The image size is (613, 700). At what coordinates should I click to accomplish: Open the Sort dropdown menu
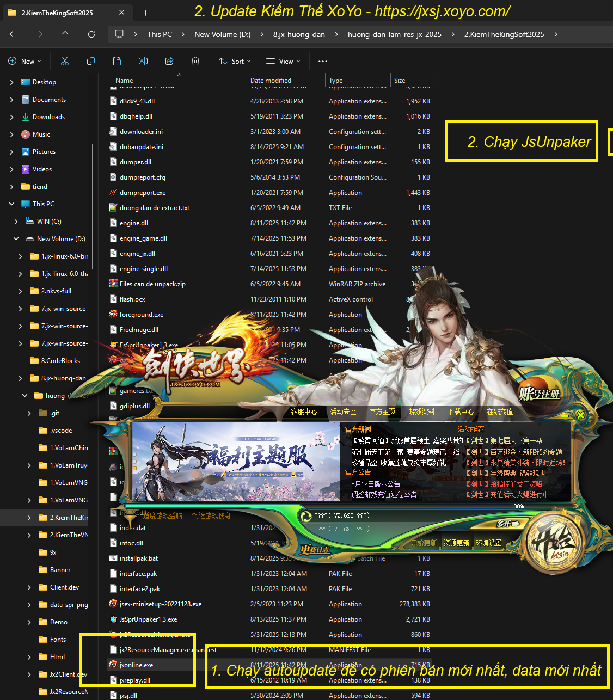(x=235, y=61)
